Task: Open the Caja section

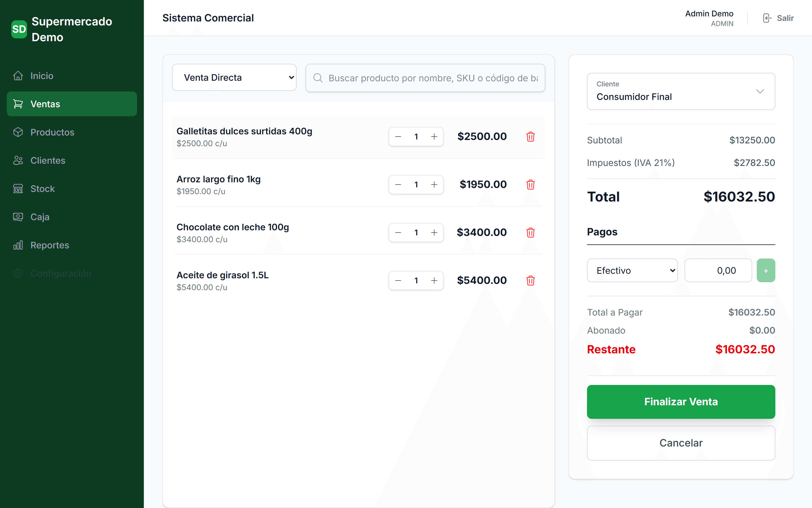Action: click(x=72, y=217)
